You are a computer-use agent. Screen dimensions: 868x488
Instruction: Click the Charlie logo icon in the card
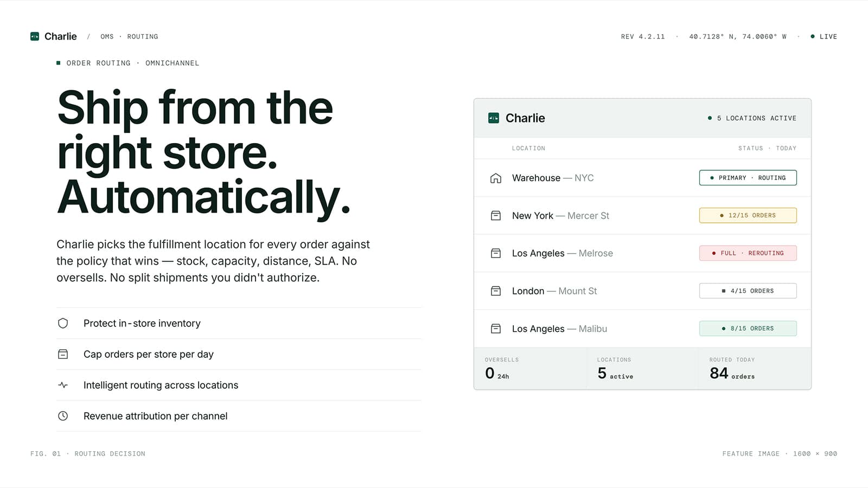(494, 118)
